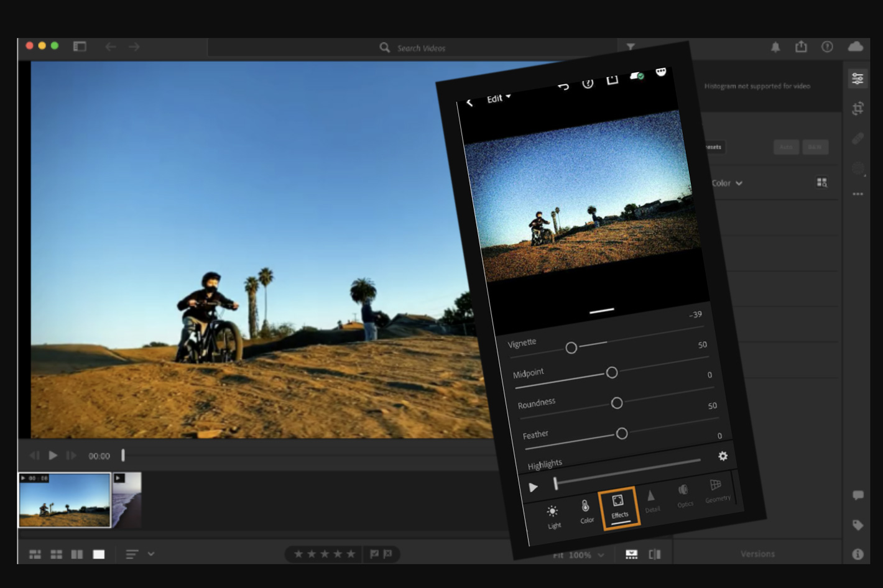Image resolution: width=883 pixels, height=588 pixels.
Task: Open desktop help question mark icon
Action: pos(827,47)
